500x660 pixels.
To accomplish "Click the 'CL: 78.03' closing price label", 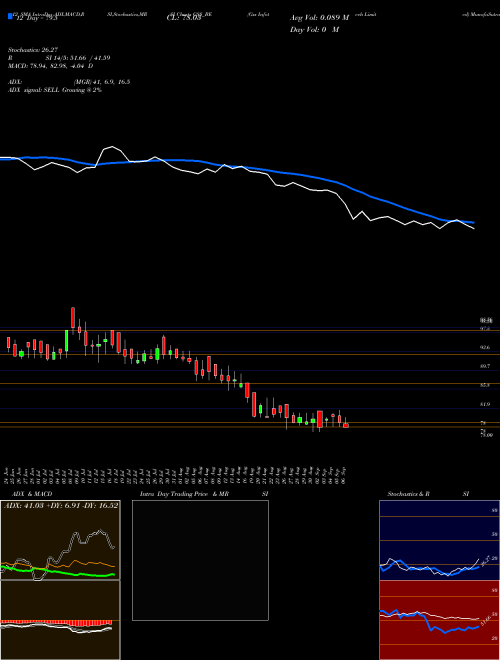I will tap(184, 18).
